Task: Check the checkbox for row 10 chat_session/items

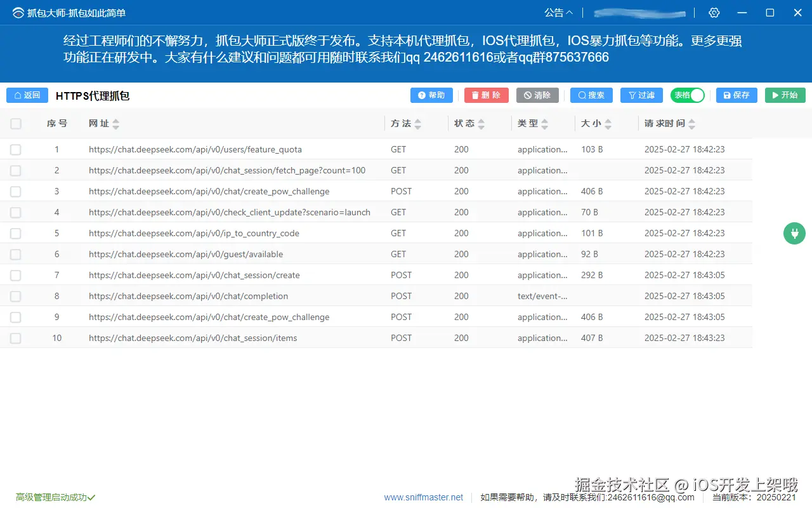Action: coord(16,338)
